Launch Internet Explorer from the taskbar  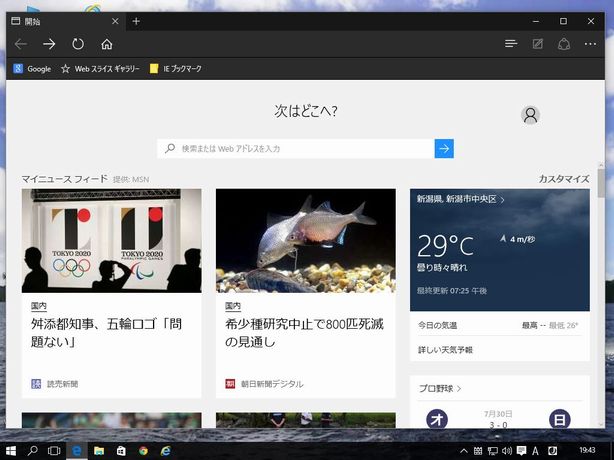tap(166, 451)
